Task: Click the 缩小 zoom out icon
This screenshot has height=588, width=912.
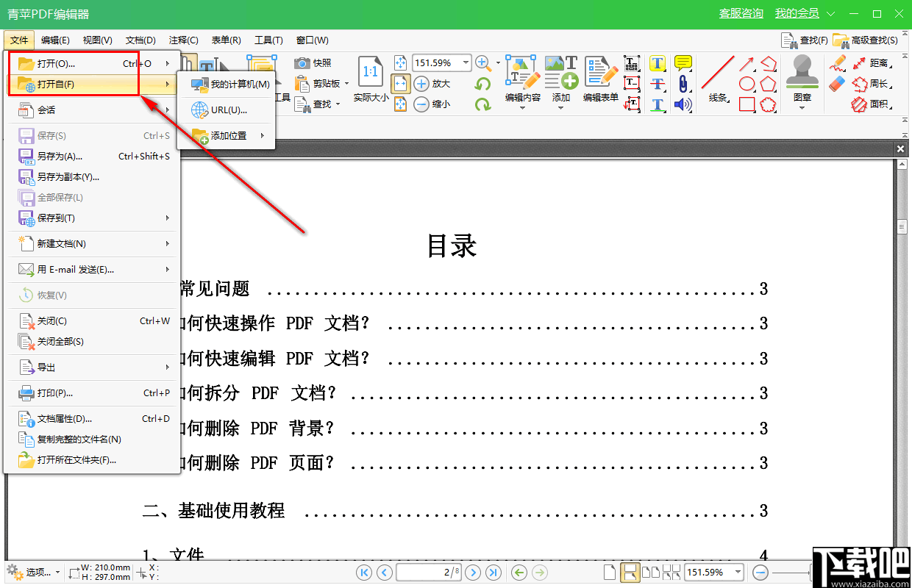Action: coord(421,104)
